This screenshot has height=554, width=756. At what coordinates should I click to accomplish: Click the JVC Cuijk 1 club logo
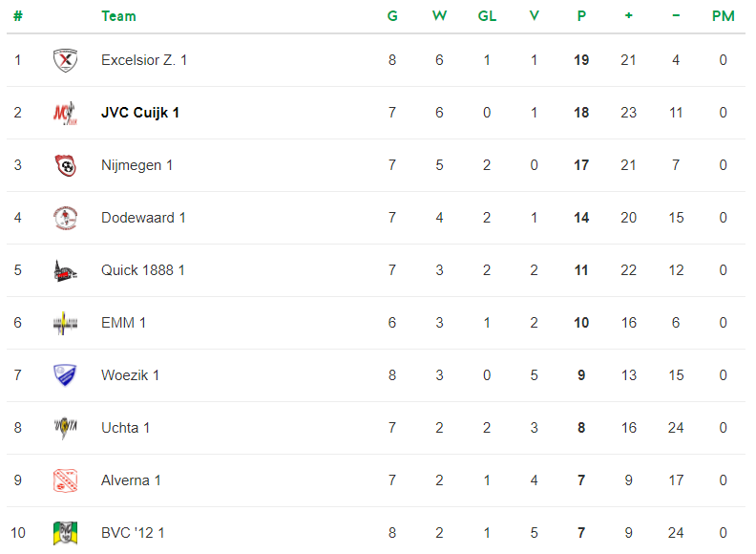(x=65, y=113)
